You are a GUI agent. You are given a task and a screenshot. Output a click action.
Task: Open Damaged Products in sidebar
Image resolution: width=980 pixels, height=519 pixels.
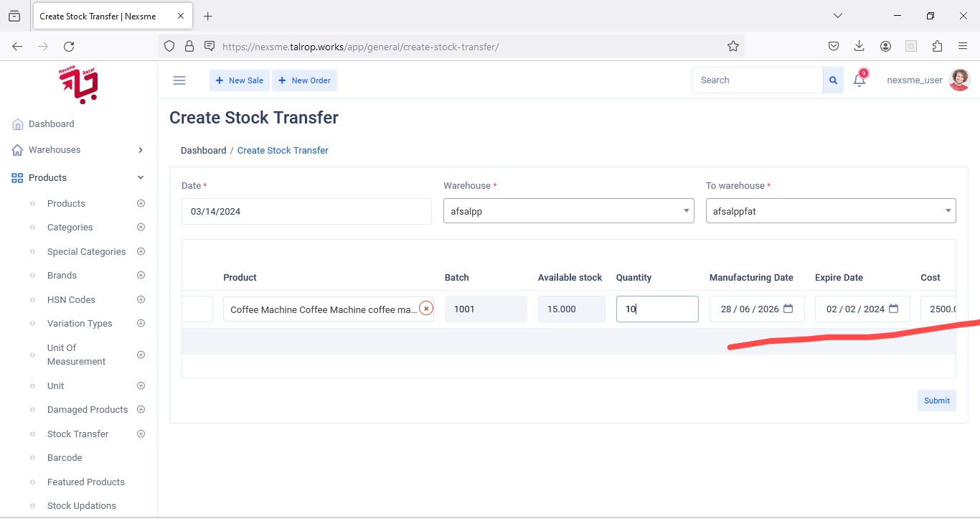tap(88, 410)
